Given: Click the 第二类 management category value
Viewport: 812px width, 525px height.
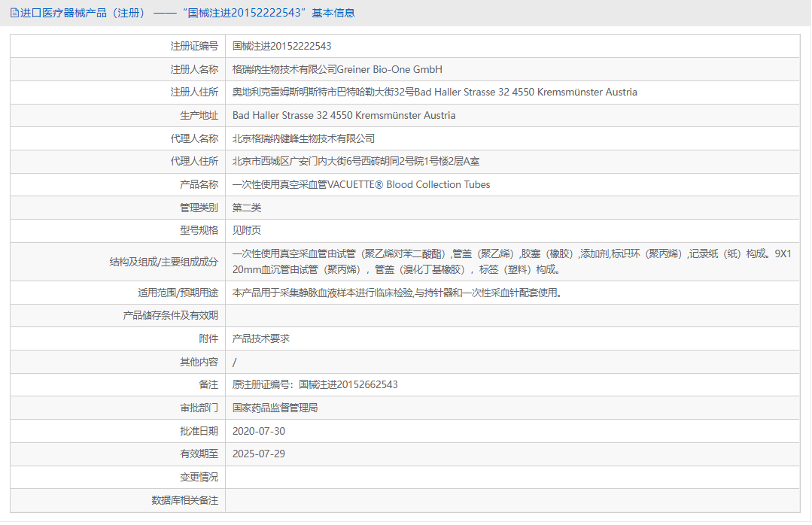Looking at the screenshot, I should [x=247, y=208].
